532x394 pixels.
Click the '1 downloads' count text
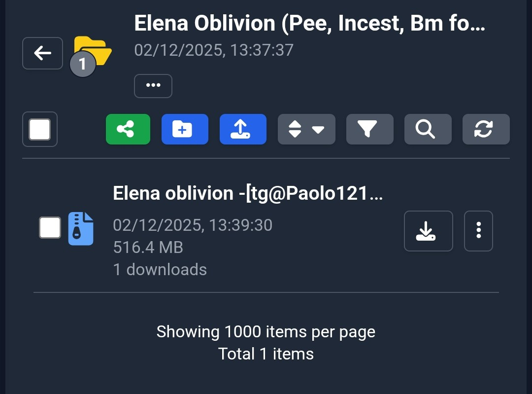point(160,269)
